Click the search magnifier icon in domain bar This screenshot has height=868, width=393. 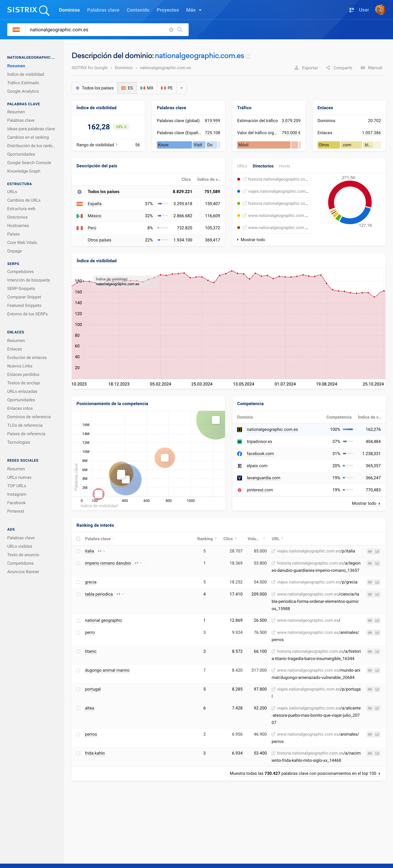click(x=180, y=30)
